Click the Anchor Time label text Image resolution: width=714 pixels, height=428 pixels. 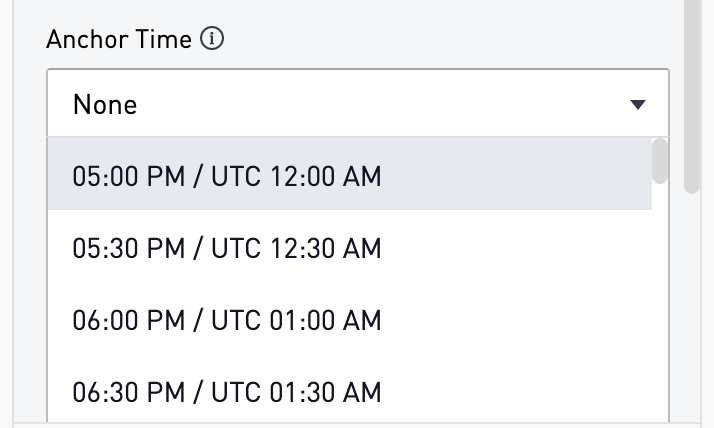pos(119,39)
